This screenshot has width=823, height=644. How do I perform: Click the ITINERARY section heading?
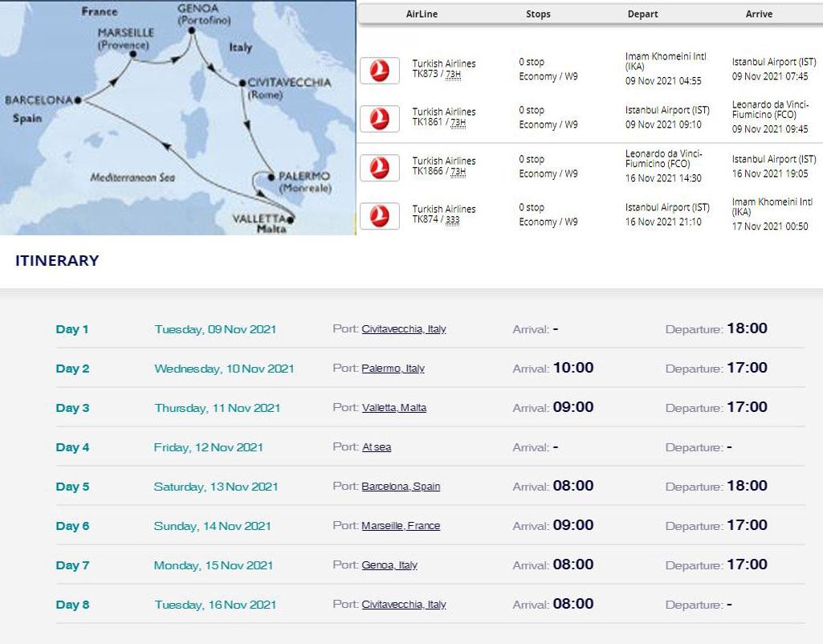57,260
